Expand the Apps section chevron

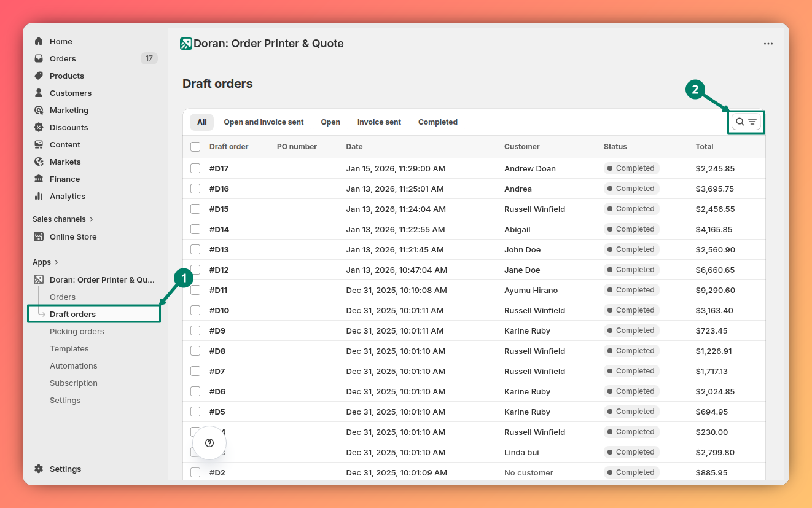pyautogui.click(x=57, y=262)
